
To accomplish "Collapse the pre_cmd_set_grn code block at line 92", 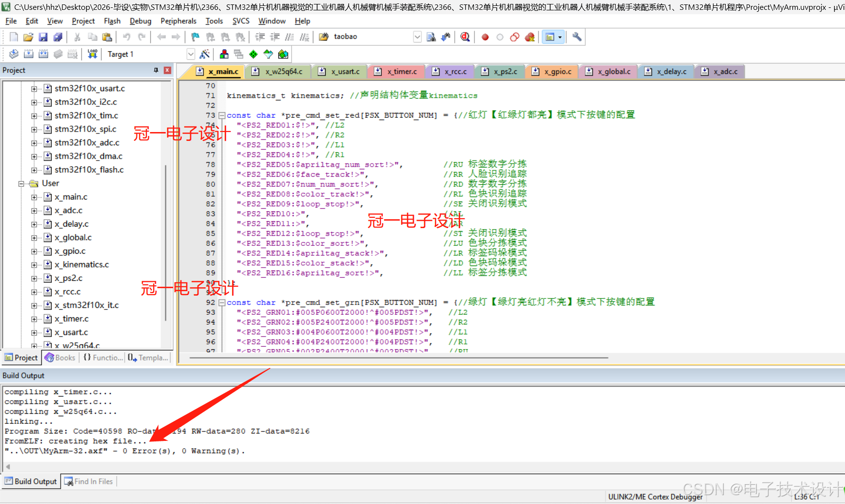I will click(222, 302).
